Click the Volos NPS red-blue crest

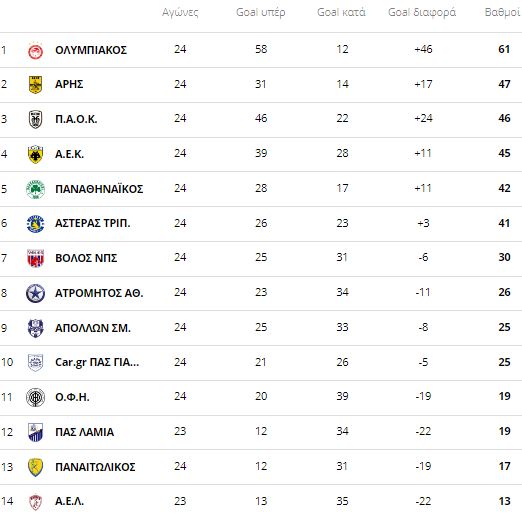pyautogui.click(x=35, y=259)
